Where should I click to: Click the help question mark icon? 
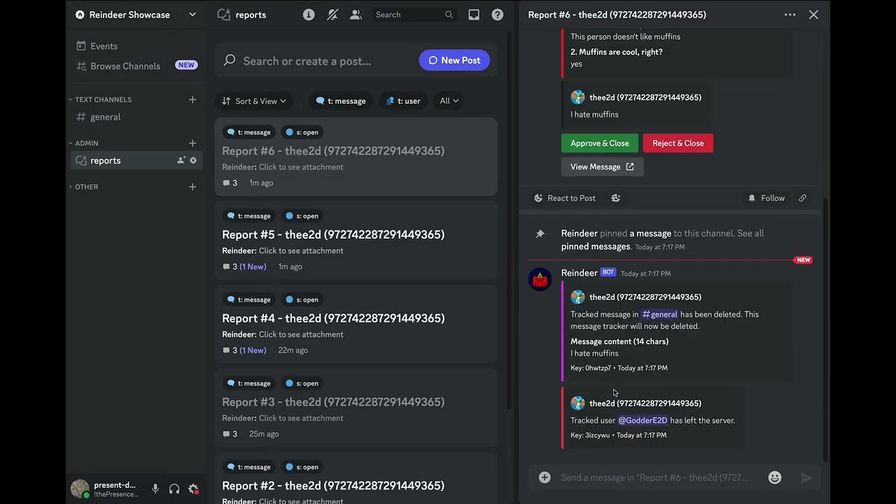tap(497, 15)
